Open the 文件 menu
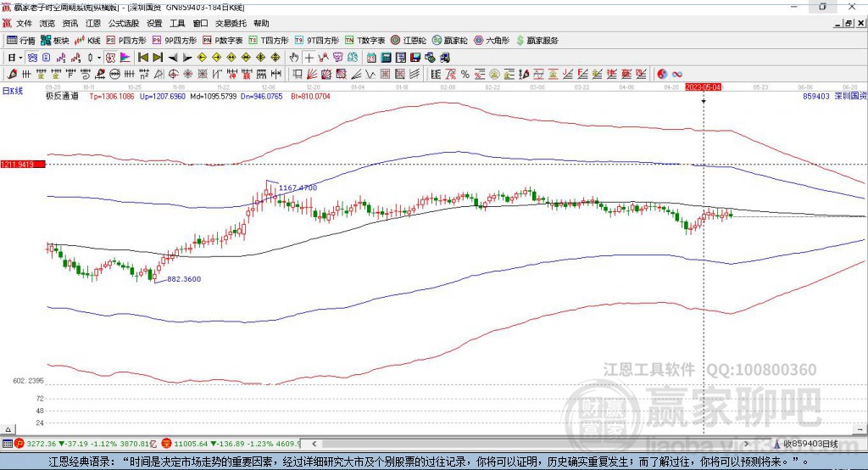This screenshot has height=470, width=868. coord(24,23)
